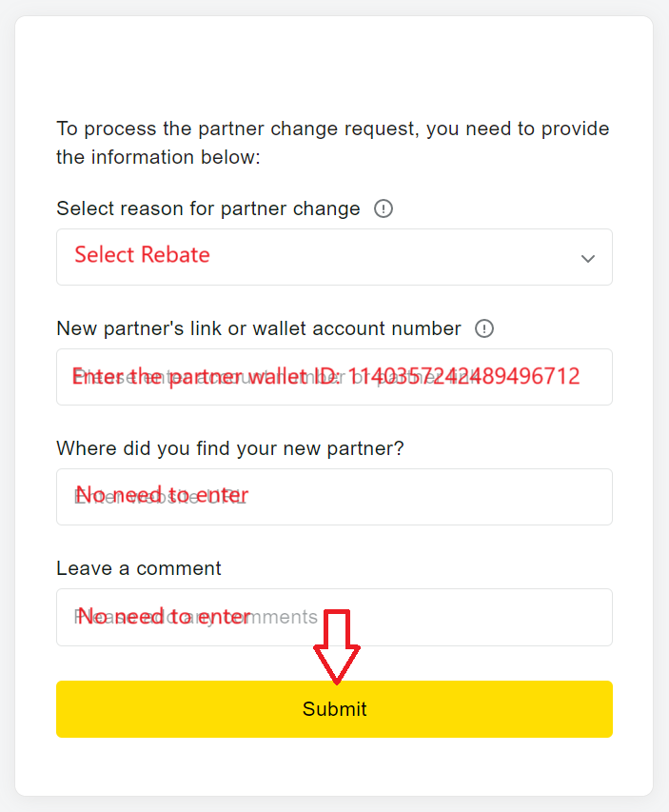The image size is (669, 812).
Task: Open the Select reason for partner change combo box
Action: 335,257
